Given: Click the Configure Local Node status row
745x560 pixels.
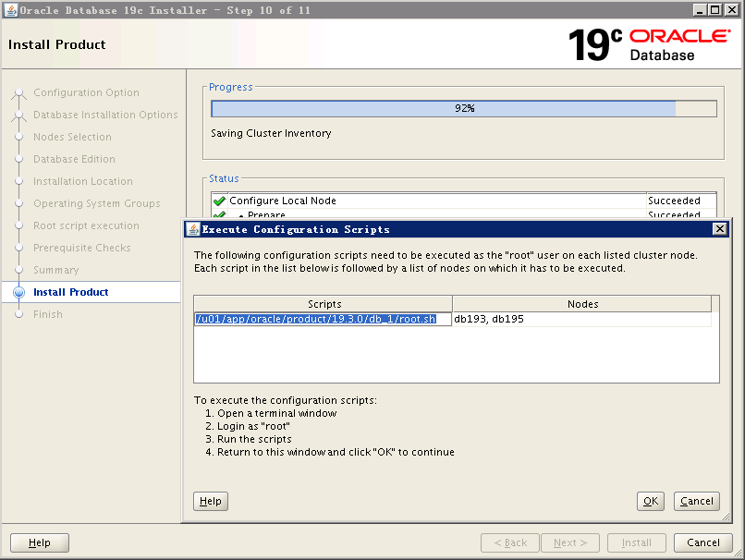Looking at the screenshot, I should 464,201.
